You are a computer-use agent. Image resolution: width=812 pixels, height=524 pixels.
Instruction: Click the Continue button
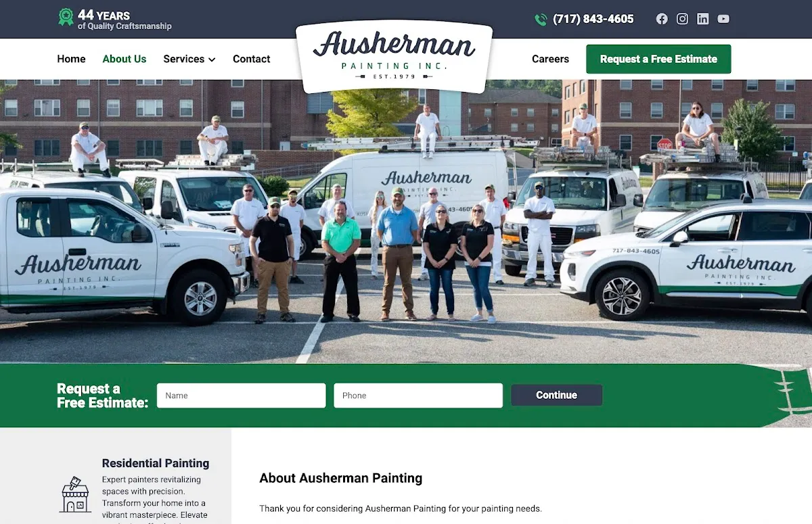[x=556, y=396]
